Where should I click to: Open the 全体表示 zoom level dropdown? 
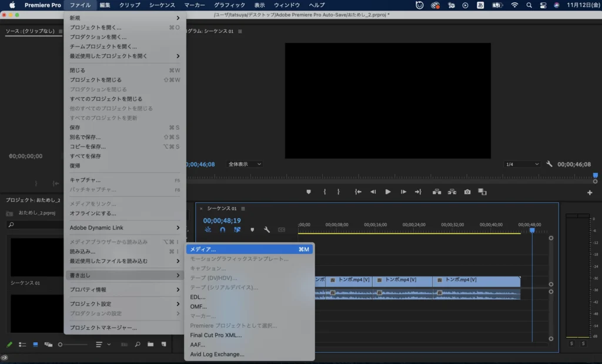click(245, 164)
